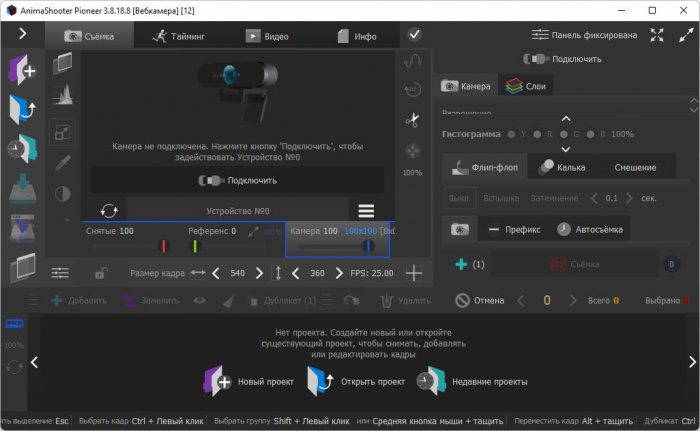Toggle Подключить switch in right panel

pyautogui.click(x=562, y=59)
